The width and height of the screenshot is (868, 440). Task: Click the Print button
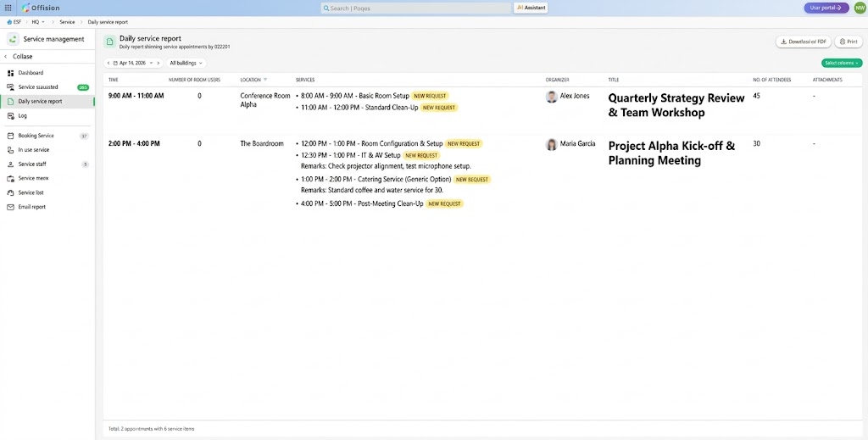click(x=848, y=42)
